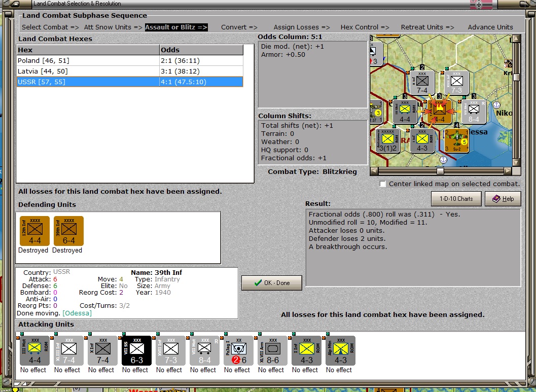
Task: Click the Assign Losses subphase step
Action: (x=302, y=27)
